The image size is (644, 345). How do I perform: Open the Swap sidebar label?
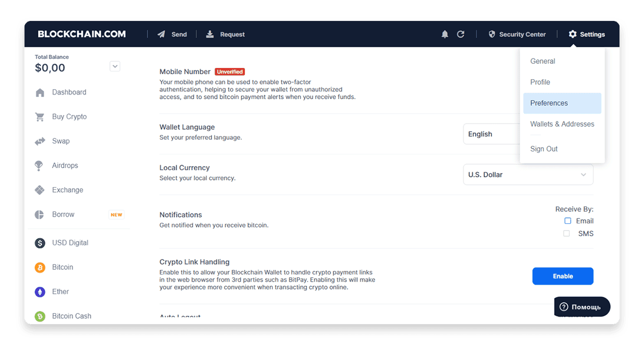pyautogui.click(x=61, y=141)
